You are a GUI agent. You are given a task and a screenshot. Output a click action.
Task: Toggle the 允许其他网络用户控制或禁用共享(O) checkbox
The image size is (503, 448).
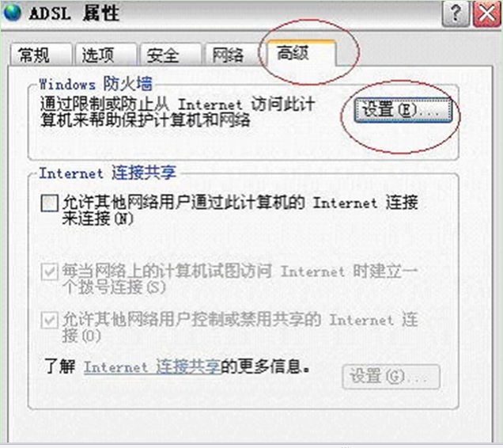(50, 321)
